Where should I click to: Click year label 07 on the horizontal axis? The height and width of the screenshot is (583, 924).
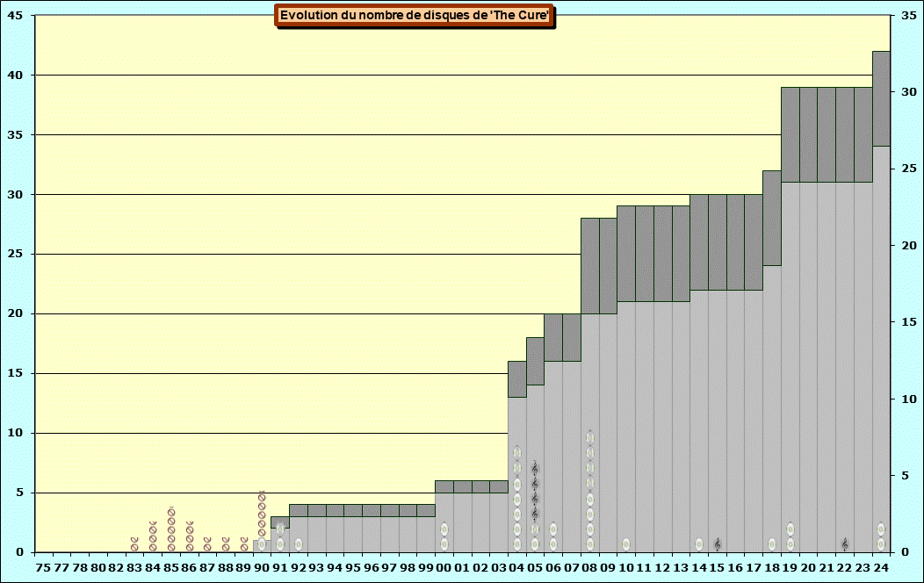pos(572,567)
